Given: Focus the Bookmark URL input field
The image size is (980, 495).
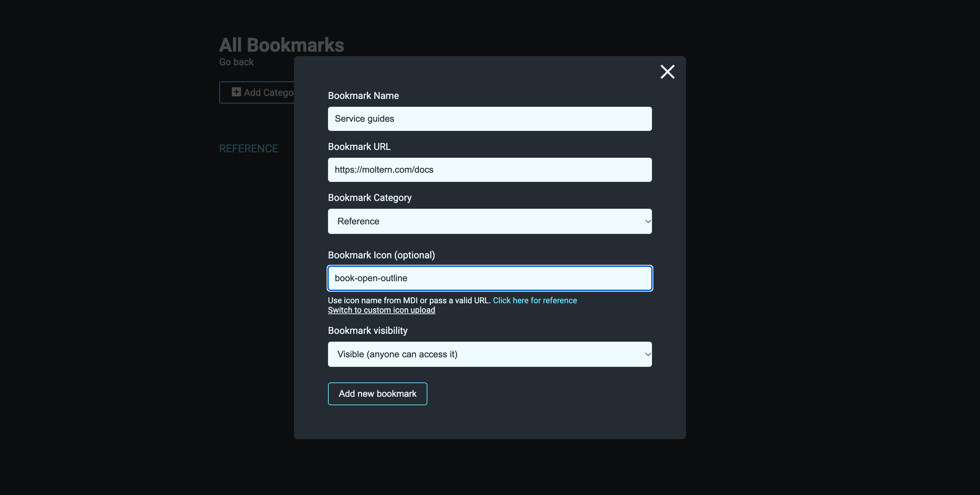Looking at the screenshot, I should coord(490,170).
